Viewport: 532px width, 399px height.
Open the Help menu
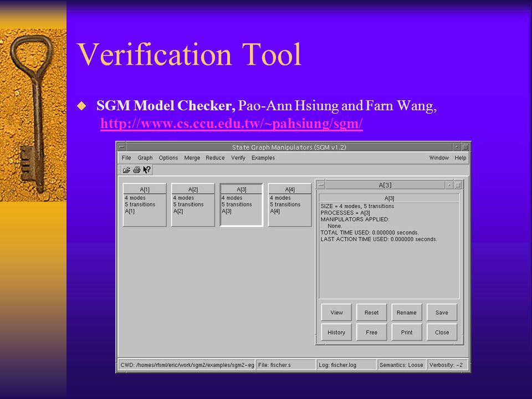coord(461,158)
